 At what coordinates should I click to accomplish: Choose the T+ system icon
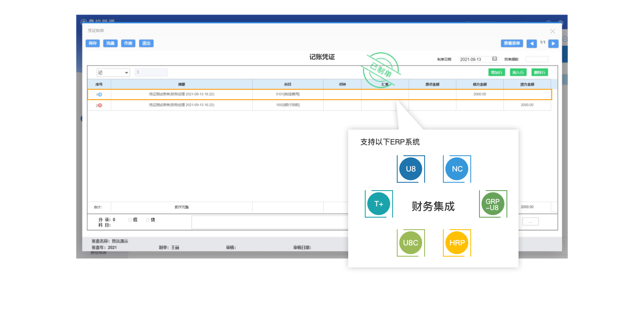(379, 204)
